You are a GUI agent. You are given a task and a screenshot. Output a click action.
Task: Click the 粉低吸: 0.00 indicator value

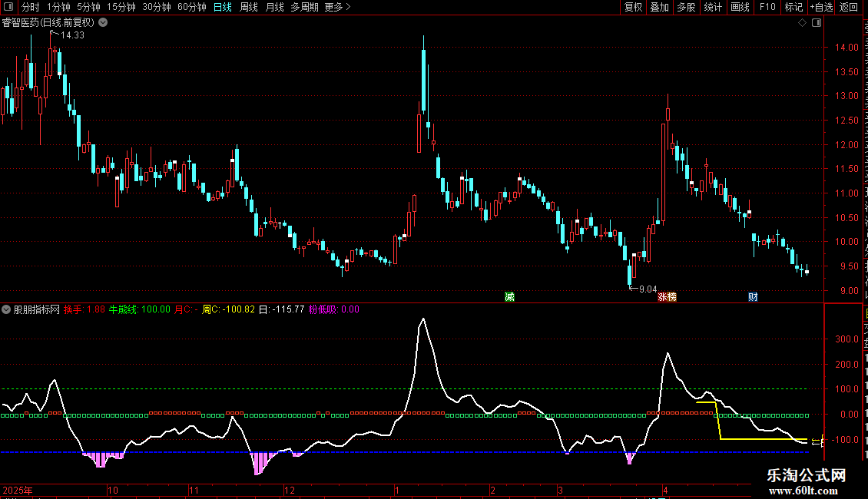click(334, 309)
